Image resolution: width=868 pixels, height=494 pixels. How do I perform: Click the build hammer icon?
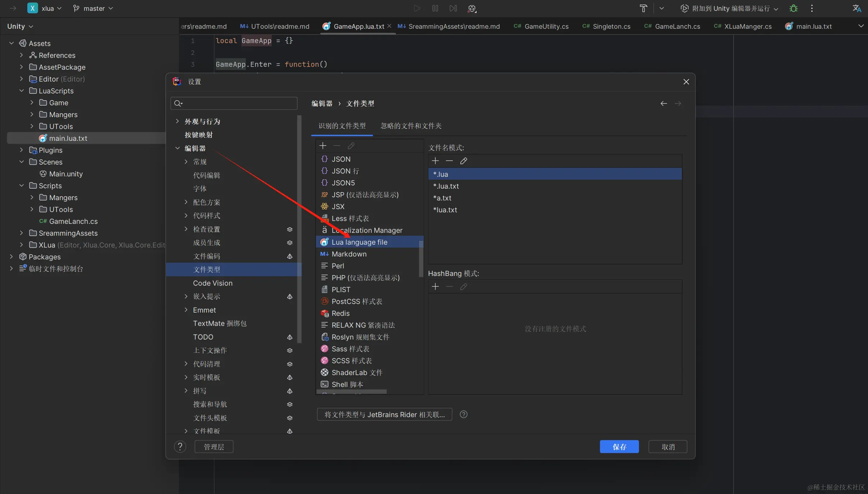643,8
